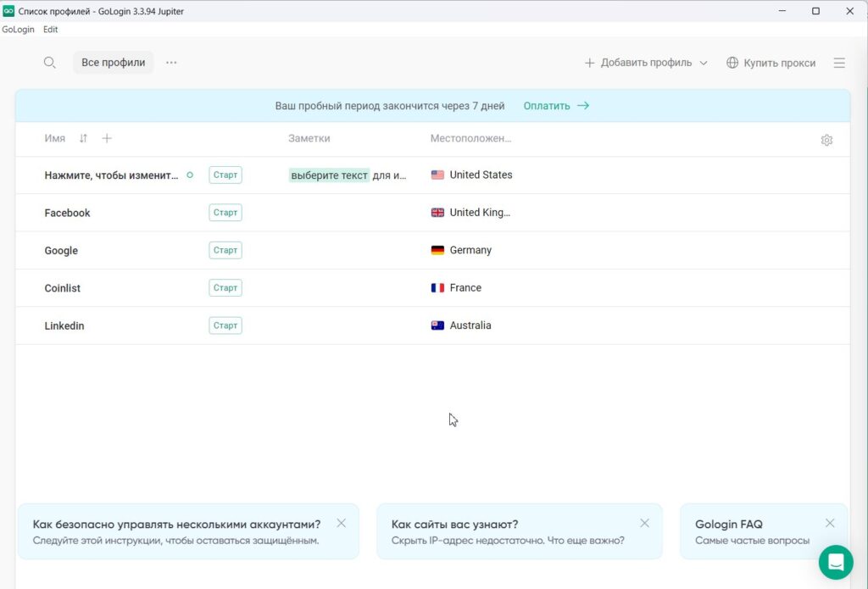This screenshot has height=589, width=868.
Task: Click the United States flag icon
Action: (437, 175)
